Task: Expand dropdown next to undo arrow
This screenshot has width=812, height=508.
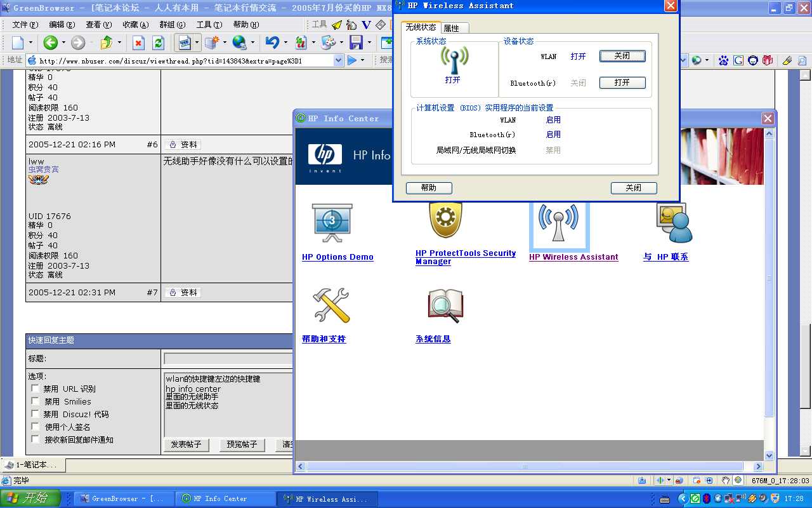Action: 285,43
